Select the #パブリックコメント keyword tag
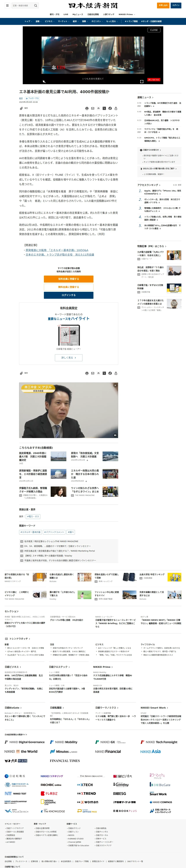The image size is (186, 868). (54, 532)
